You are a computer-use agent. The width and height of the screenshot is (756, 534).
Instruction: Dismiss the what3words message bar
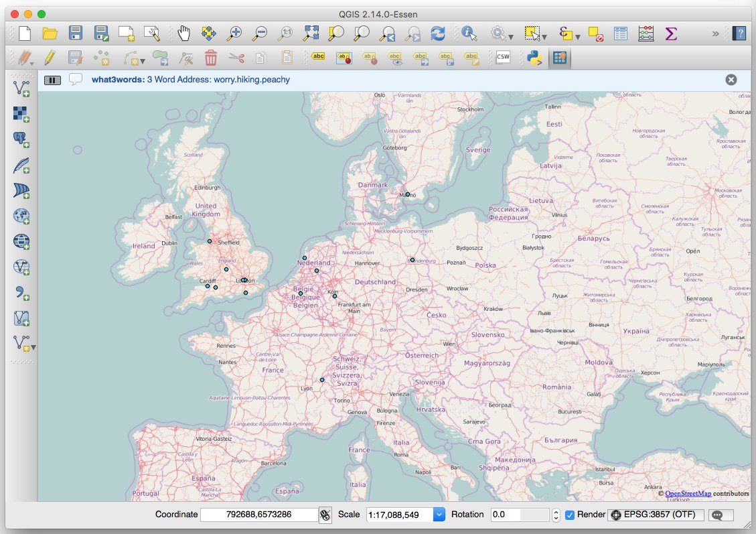(x=731, y=80)
